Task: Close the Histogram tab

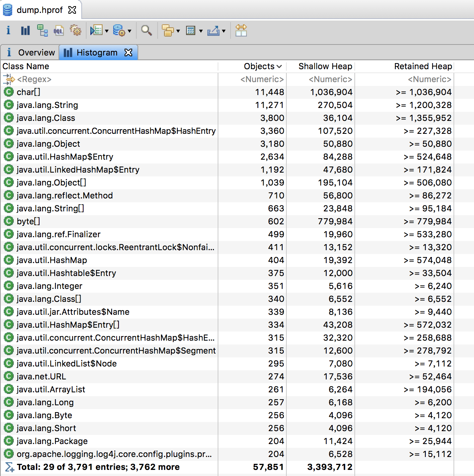Action: 129,52
